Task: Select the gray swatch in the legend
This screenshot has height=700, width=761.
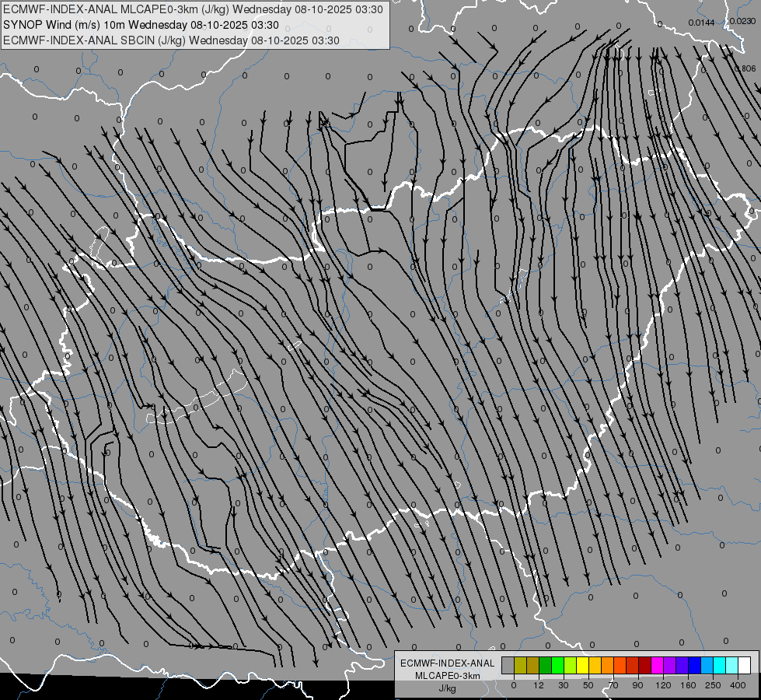Action: pos(508,665)
